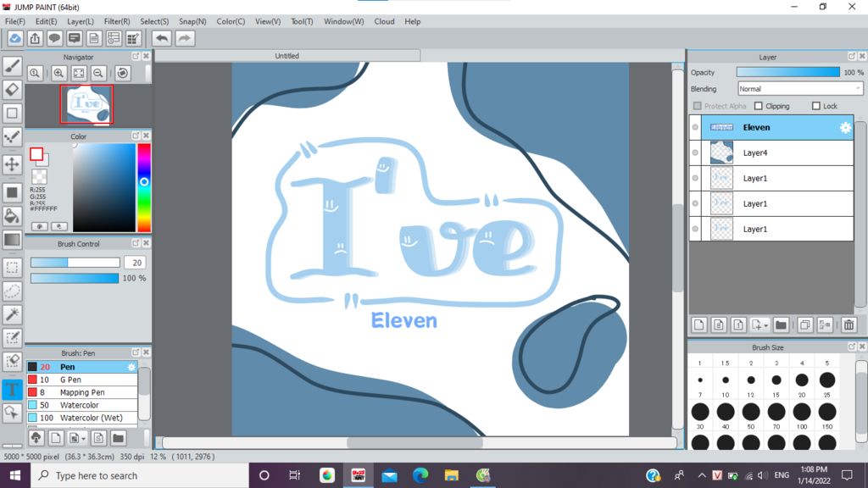The image size is (868, 488).
Task: Select the Eraser tool
Action: pos(12,90)
